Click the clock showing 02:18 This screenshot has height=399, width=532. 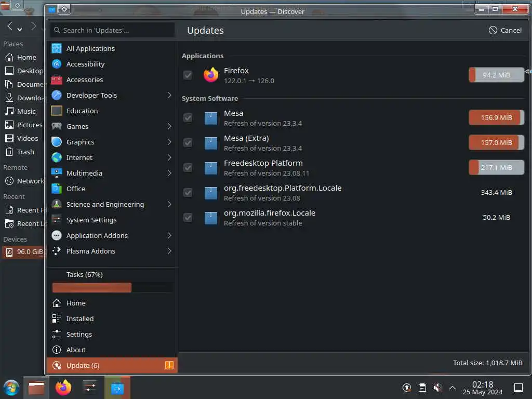tap(483, 384)
